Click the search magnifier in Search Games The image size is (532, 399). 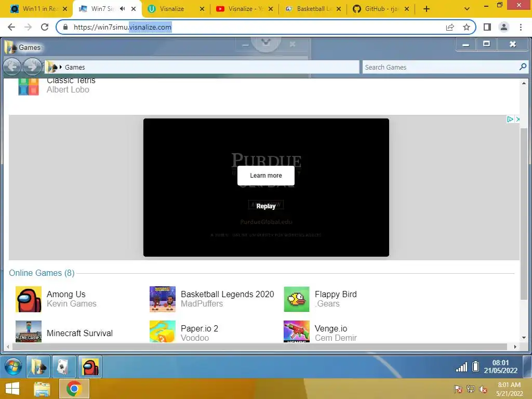point(523,67)
